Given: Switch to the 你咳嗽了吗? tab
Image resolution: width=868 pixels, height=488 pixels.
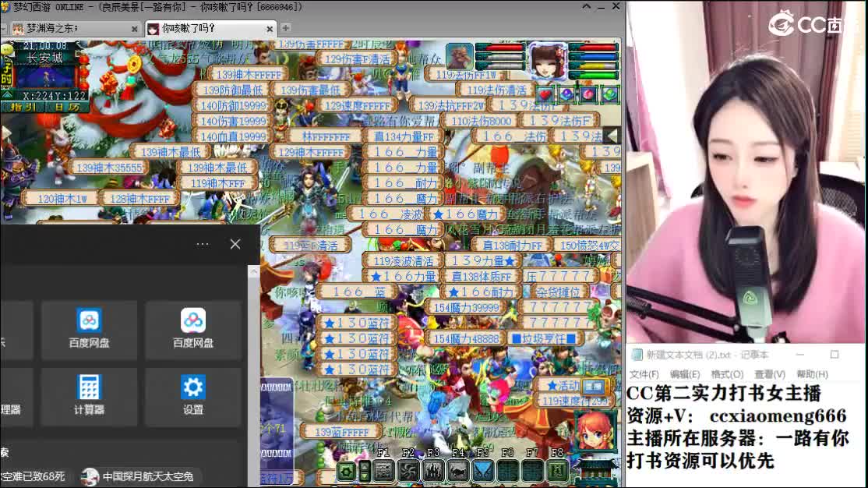Looking at the screenshot, I should coord(210,28).
